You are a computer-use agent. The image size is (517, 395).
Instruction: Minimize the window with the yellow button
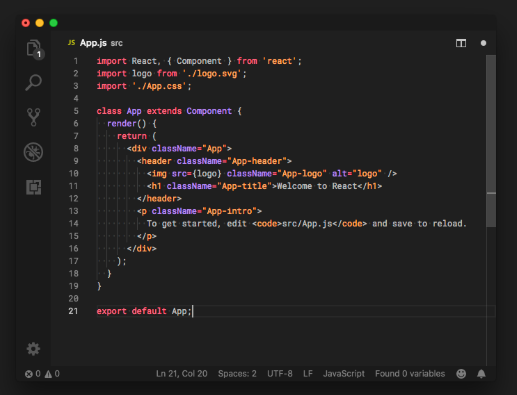tap(40, 23)
